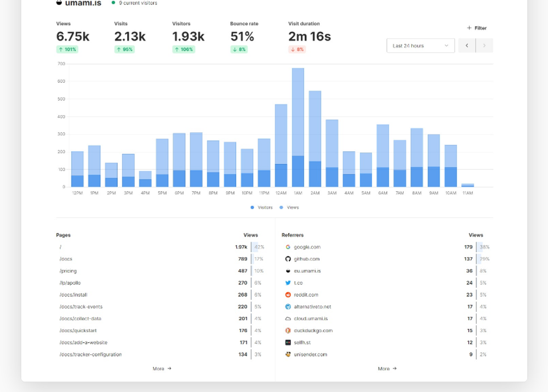Select the / root page row
This screenshot has width=548, height=392.
tap(162, 247)
